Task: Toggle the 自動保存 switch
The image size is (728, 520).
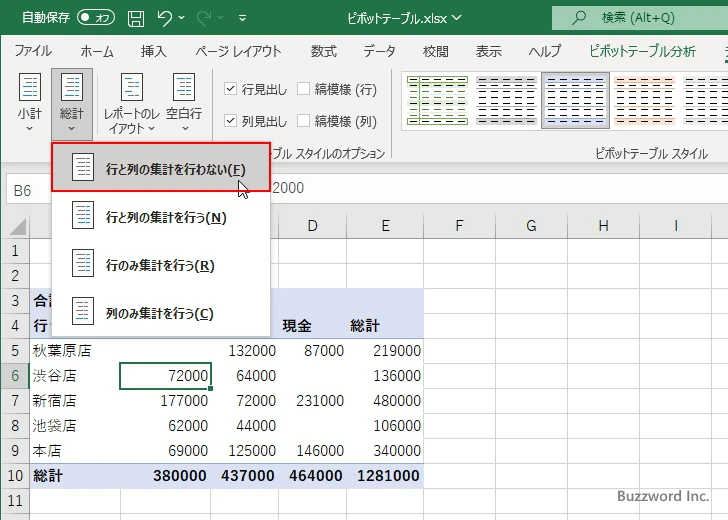Action: point(96,18)
